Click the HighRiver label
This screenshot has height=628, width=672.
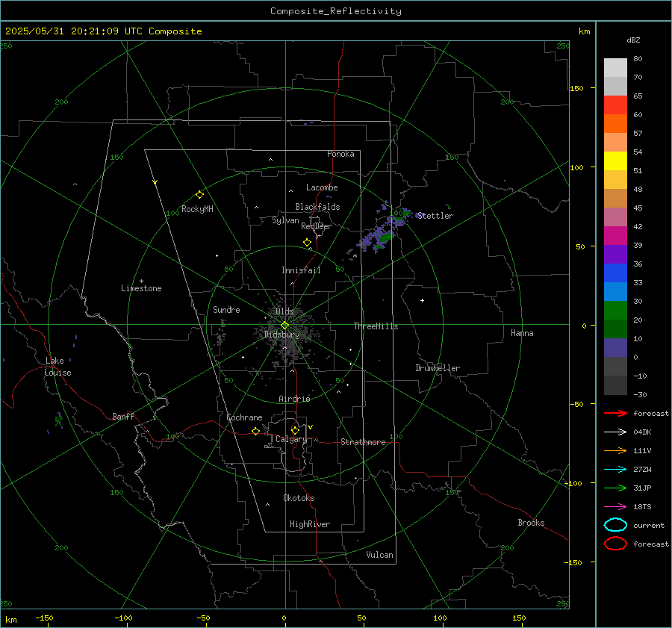(x=310, y=524)
